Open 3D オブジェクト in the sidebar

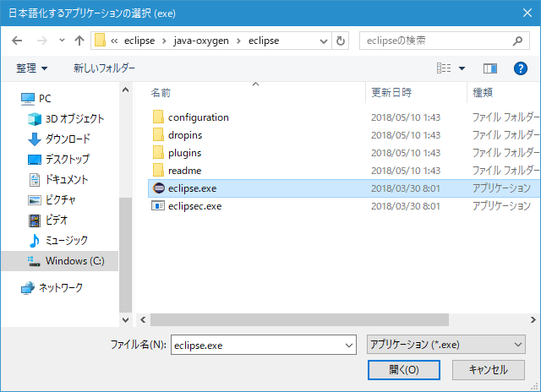pyautogui.click(x=66, y=119)
